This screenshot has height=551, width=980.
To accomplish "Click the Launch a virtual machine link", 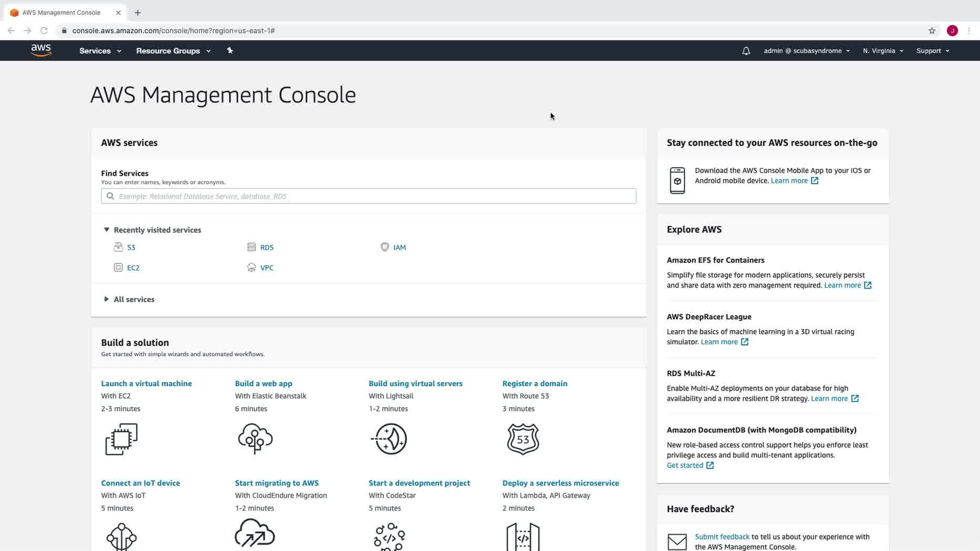I will 147,384.
